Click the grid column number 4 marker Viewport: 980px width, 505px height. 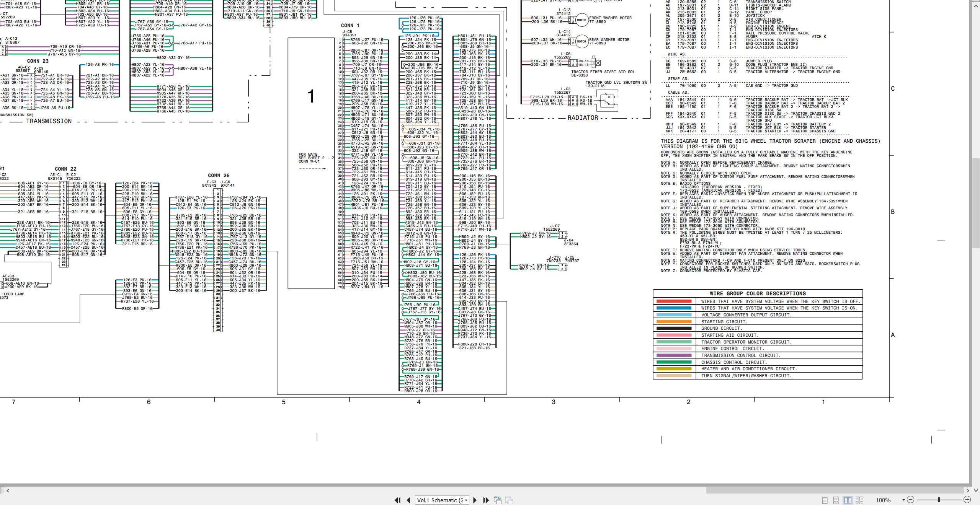pos(418,402)
